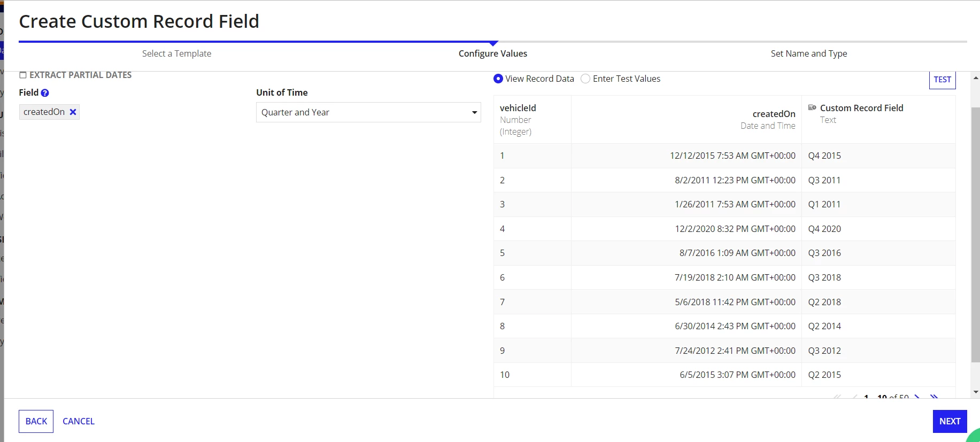This screenshot has width=980, height=442.
Task: Click the Q3 2012 result cell
Action: pos(878,351)
